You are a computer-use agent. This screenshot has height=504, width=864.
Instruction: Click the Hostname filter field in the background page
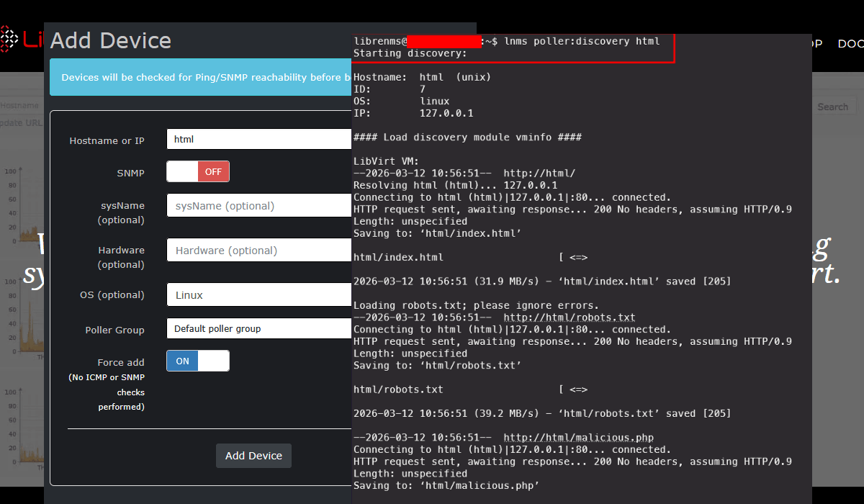[x=22, y=105]
